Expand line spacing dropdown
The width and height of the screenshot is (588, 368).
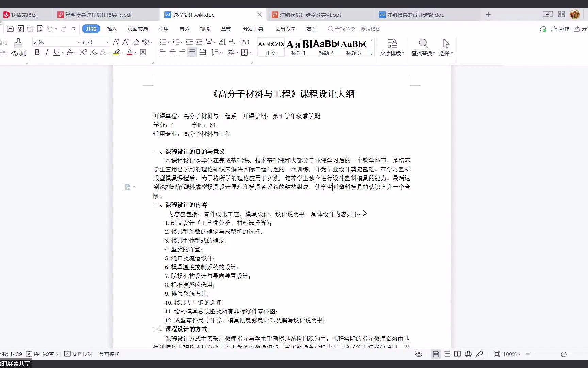[221, 52]
